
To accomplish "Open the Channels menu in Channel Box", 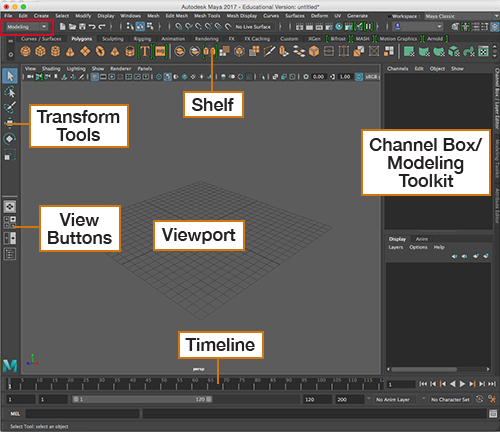I will click(397, 68).
